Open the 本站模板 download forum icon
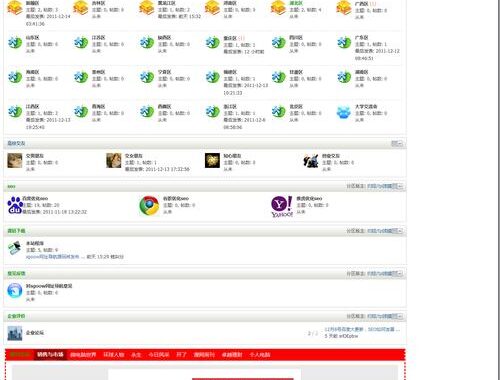This screenshot has height=380, width=500. tap(15, 248)
